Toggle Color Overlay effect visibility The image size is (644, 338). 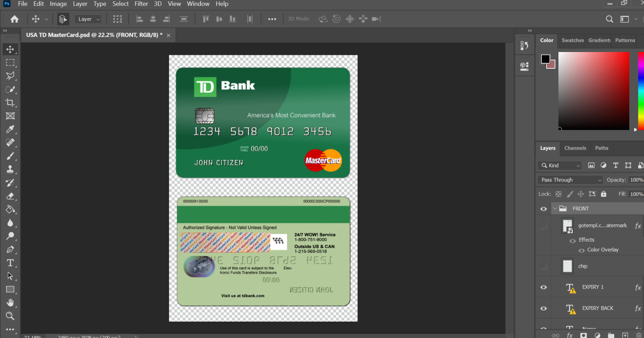[x=582, y=250]
